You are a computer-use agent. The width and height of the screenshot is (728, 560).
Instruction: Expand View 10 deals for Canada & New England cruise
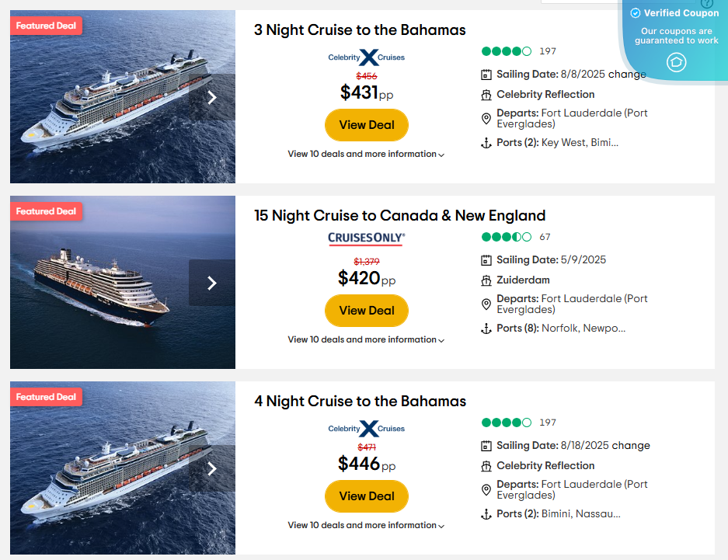[x=366, y=339]
